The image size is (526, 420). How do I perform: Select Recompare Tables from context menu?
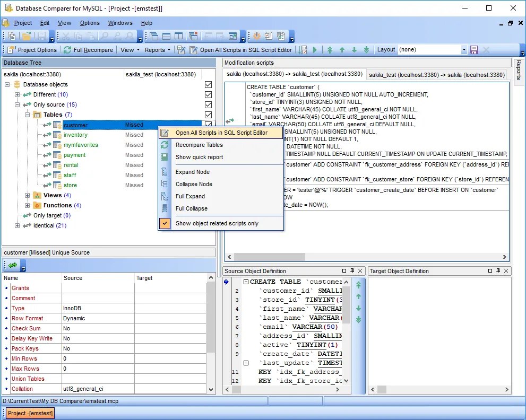point(199,145)
